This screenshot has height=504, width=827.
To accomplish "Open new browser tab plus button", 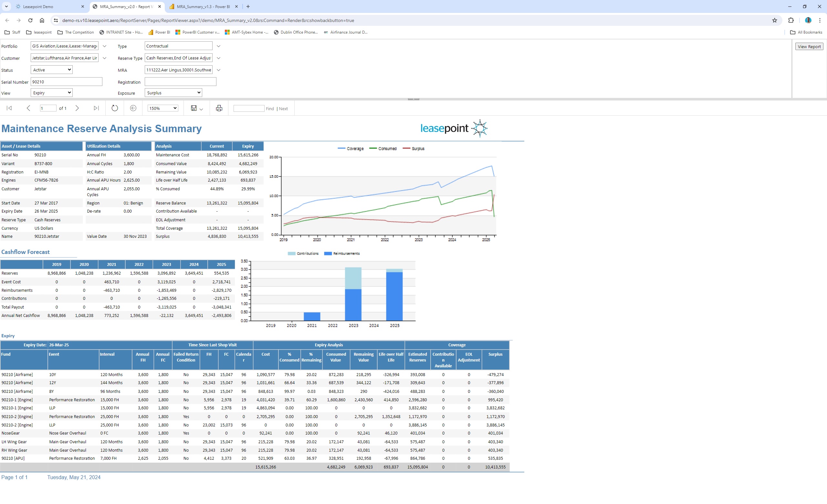I will [x=248, y=6].
